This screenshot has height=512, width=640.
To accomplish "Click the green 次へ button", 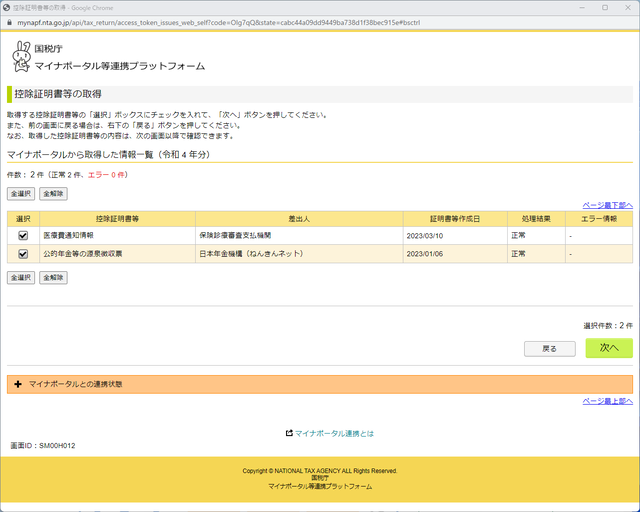I will tap(609, 348).
